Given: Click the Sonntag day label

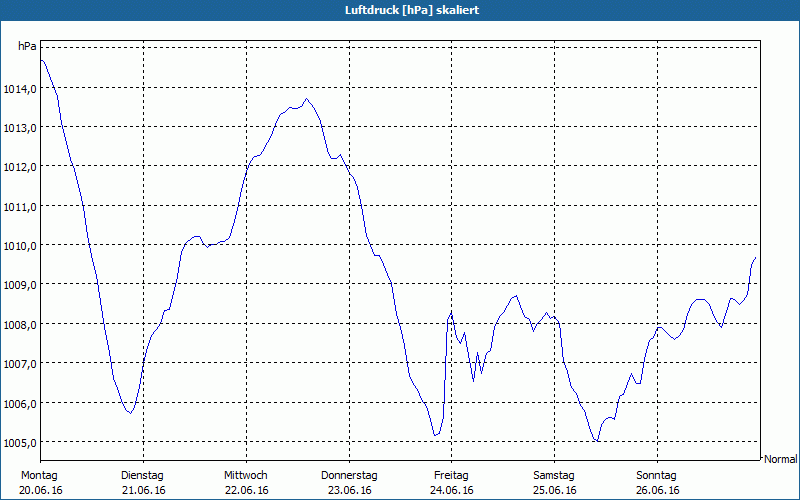Looking at the screenshot, I should (657, 476).
